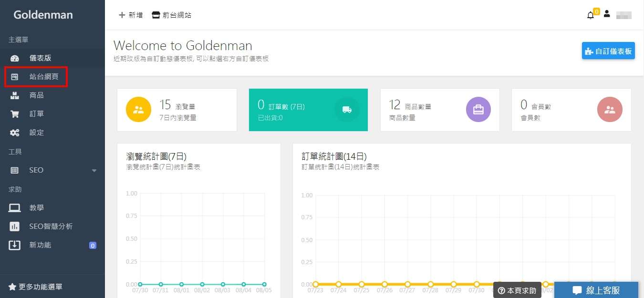Click the star icon beside 更多功能選單
Image resolution: width=644 pixels, height=298 pixels.
click(x=12, y=287)
